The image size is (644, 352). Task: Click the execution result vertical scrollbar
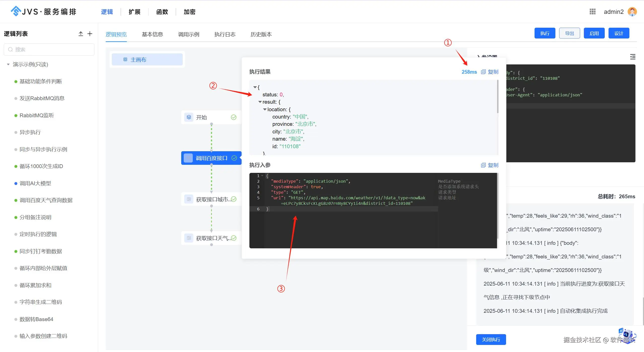point(498,97)
